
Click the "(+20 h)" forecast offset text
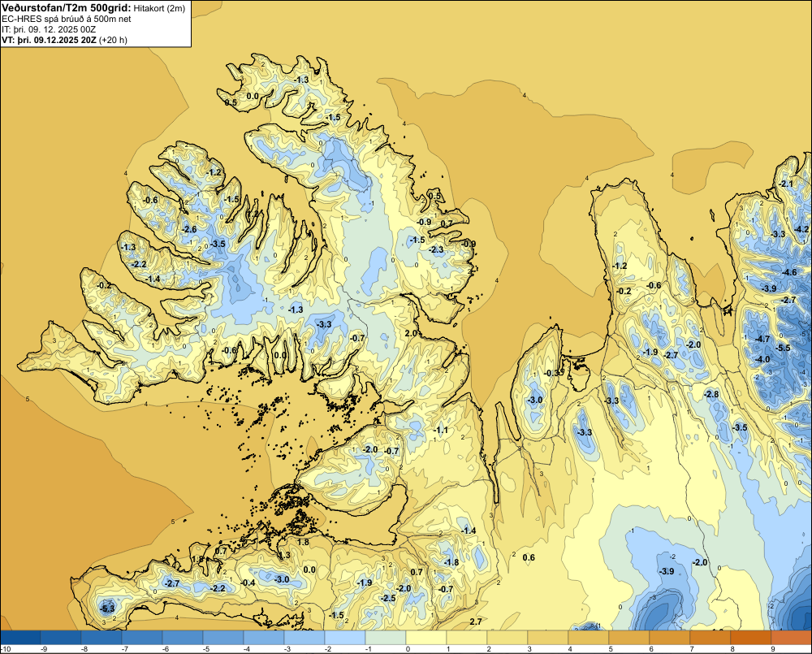point(113,39)
